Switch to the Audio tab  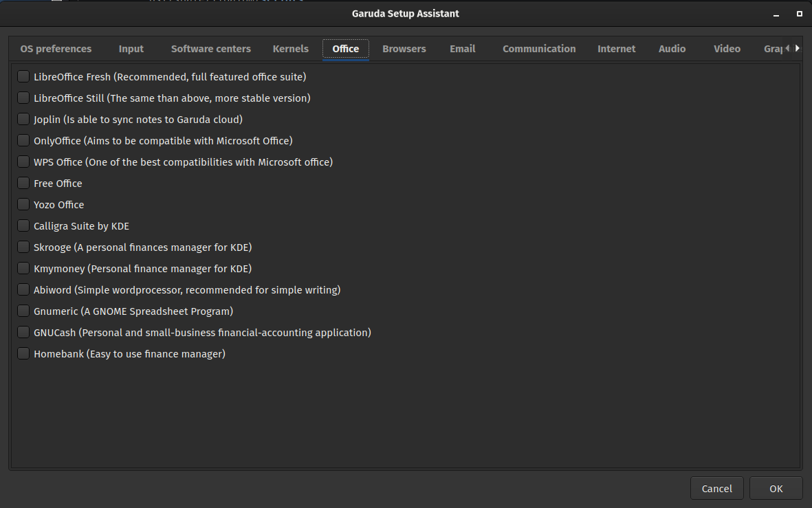(672, 49)
